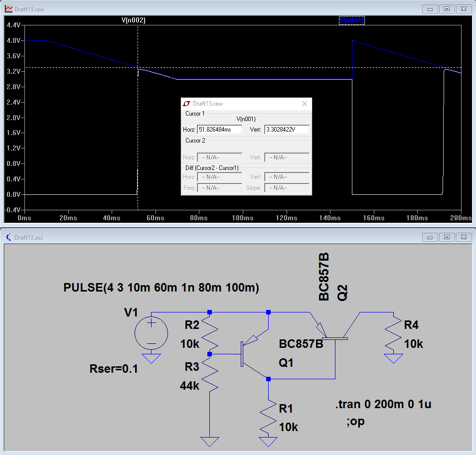Close the cursor readout dialog

pos(305,104)
